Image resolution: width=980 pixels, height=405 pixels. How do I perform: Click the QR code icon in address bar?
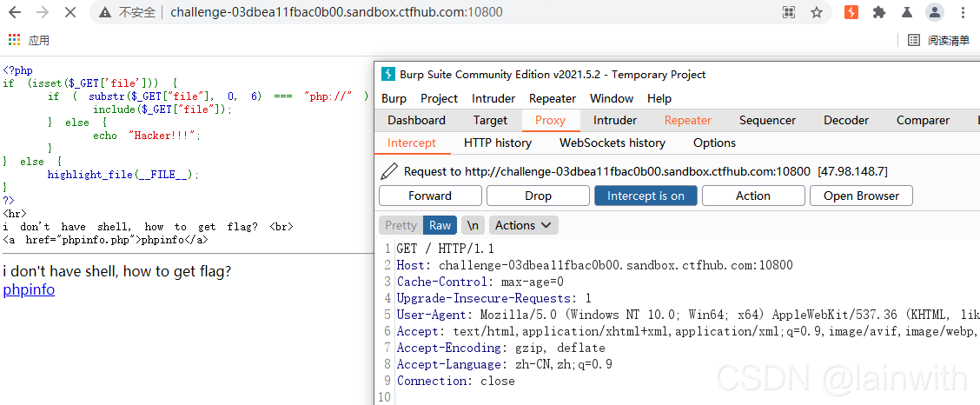click(x=789, y=12)
